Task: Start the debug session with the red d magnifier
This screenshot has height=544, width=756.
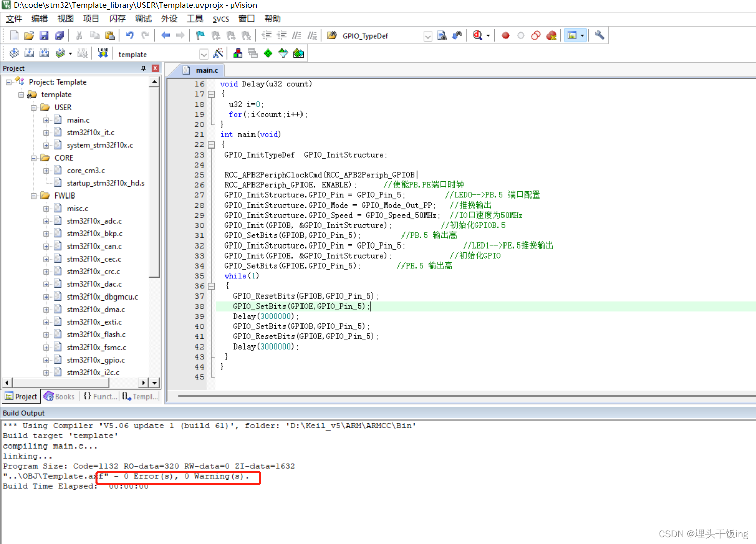Action: coord(477,35)
